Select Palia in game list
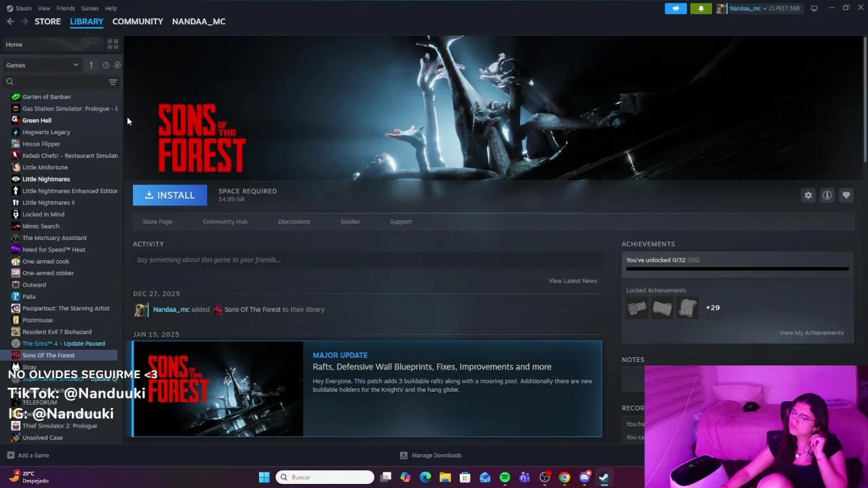Image resolution: width=868 pixels, height=488 pixels. [x=28, y=297]
